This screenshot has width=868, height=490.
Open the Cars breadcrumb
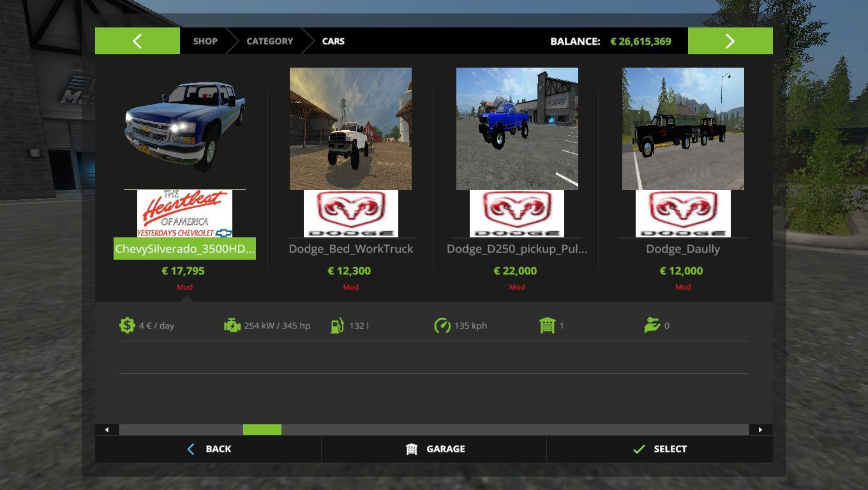click(x=333, y=41)
